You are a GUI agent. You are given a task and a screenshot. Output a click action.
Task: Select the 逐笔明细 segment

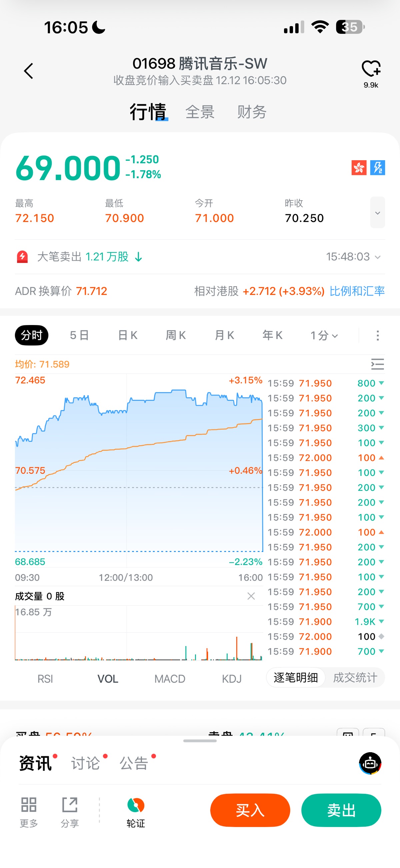coord(296,678)
